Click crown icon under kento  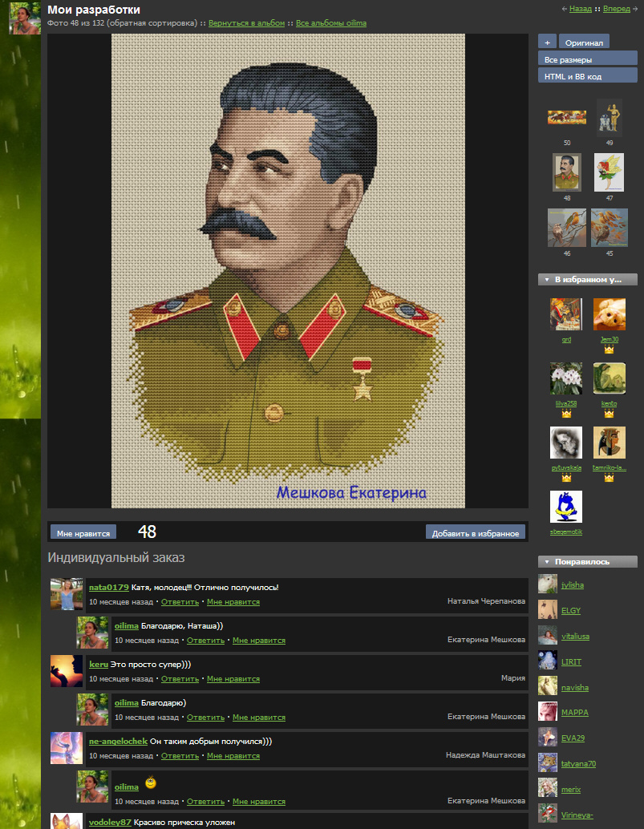(609, 414)
